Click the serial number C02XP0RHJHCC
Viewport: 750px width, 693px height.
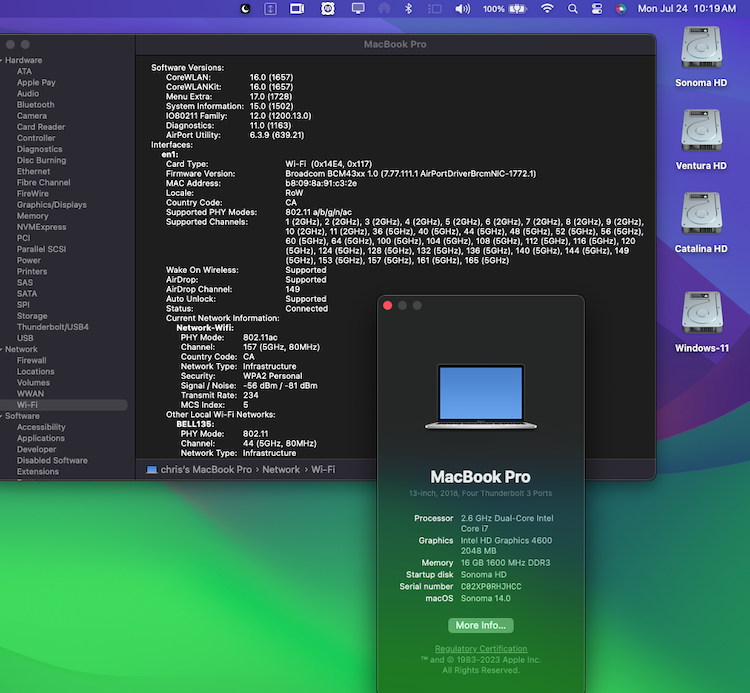[491, 586]
